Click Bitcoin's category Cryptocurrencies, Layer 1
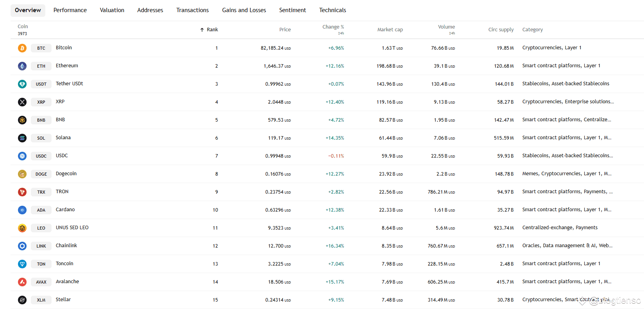The width and height of the screenshot is (644, 309). 552,48
